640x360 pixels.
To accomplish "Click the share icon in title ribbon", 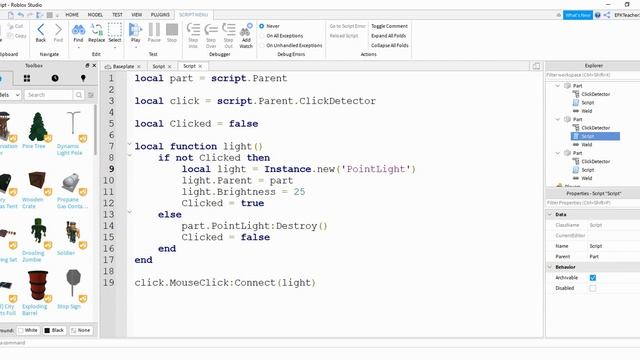I will pyautogui.click(x=607, y=15).
